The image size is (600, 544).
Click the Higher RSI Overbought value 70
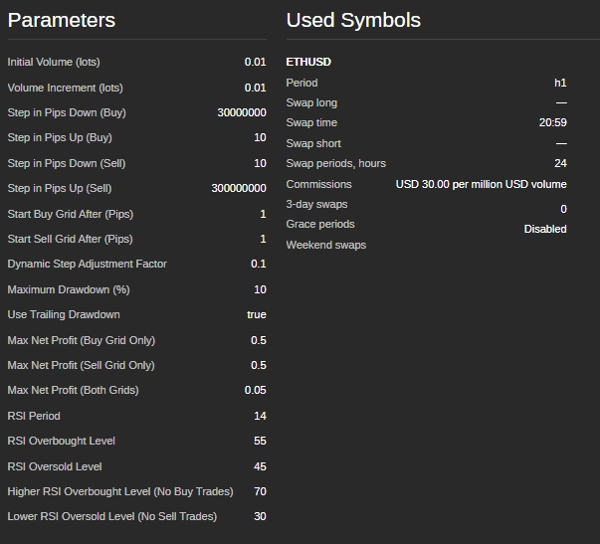tap(260, 492)
